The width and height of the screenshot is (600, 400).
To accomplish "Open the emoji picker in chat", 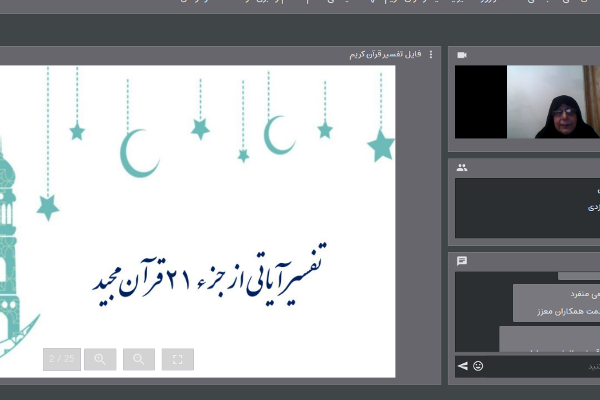I will tap(478, 366).
